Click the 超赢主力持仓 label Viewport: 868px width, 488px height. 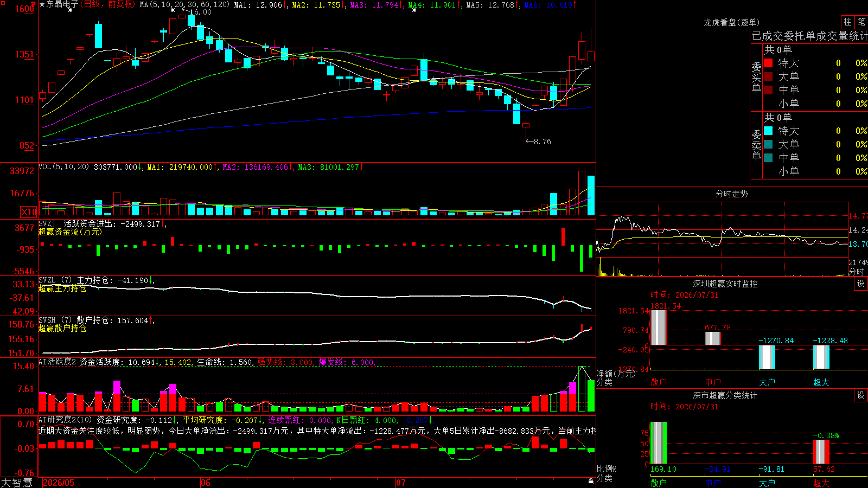62,288
